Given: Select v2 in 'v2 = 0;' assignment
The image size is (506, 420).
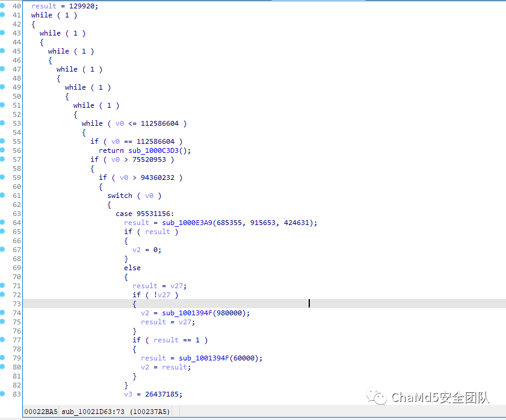Looking at the screenshot, I should point(137,250).
